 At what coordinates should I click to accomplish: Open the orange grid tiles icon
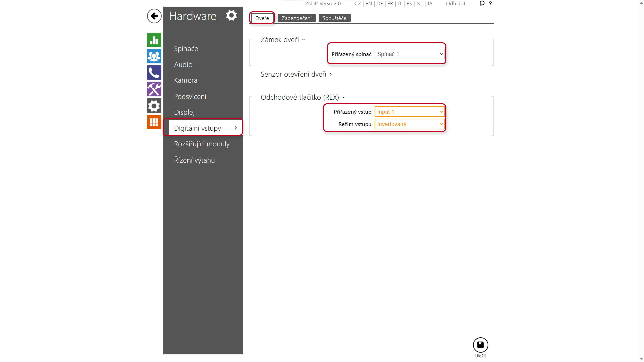(154, 122)
